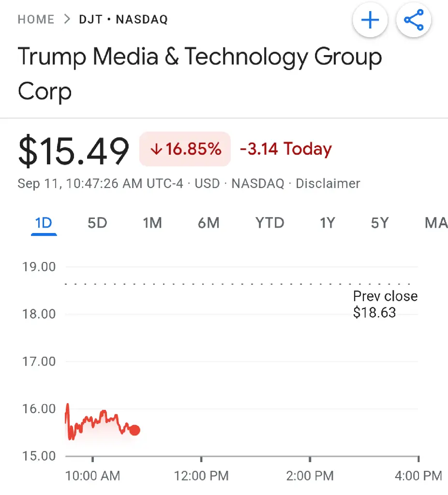Add DJT to watchlist with plus icon
This screenshot has height=495, width=448.
coord(370,20)
